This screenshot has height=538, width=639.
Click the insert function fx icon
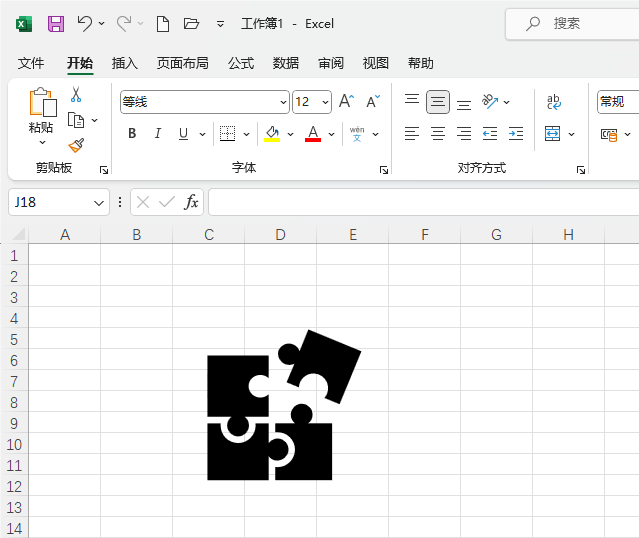pos(191,202)
